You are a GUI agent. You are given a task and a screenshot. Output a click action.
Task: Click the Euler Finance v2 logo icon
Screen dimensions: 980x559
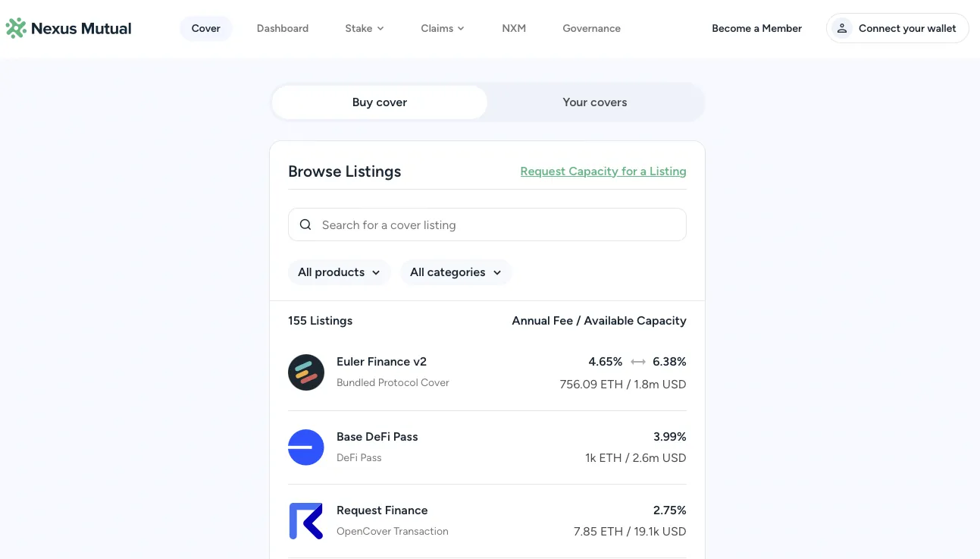pos(306,372)
